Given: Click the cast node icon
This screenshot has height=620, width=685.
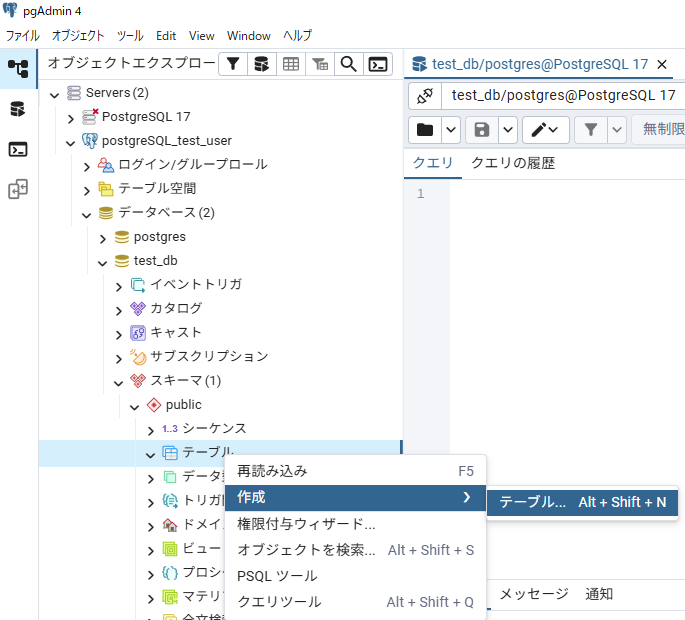Looking at the screenshot, I should pyautogui.click(x=138, y=333).
